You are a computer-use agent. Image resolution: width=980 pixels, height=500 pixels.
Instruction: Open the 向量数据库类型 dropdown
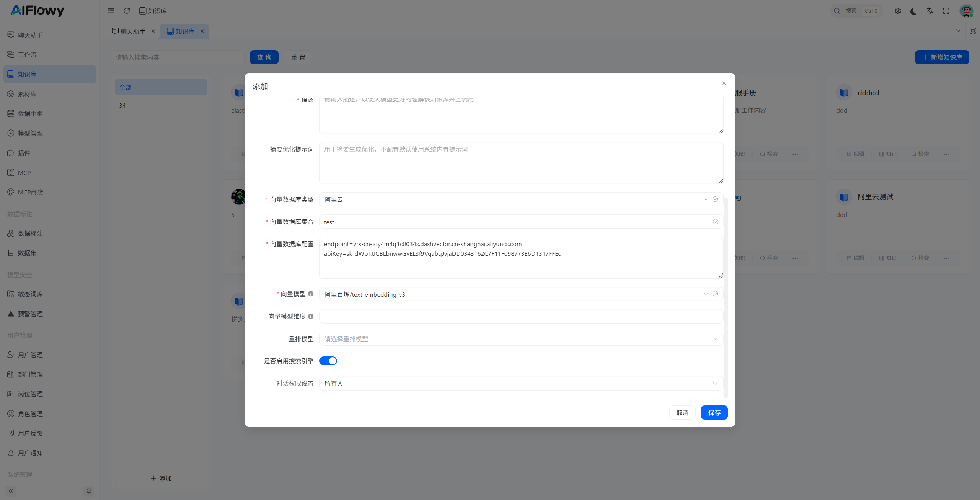click(x=513, y=199)
